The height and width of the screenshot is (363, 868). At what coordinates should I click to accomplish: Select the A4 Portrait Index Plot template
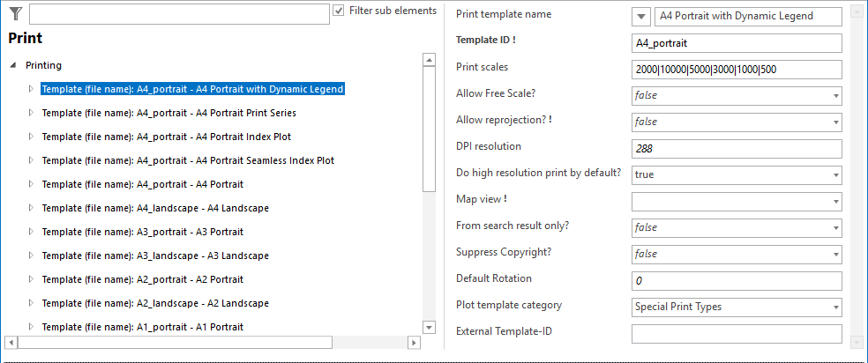[166, 137]
